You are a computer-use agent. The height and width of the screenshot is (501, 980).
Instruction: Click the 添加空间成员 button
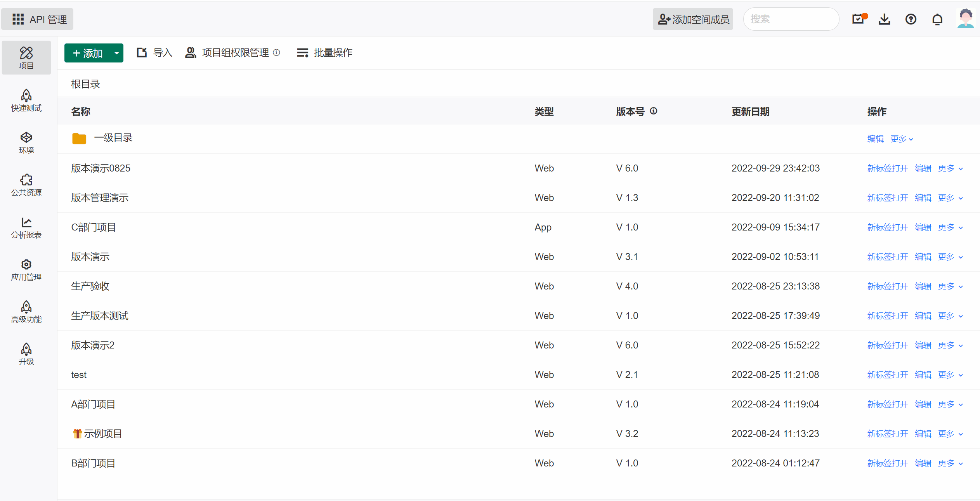(693, 19)
